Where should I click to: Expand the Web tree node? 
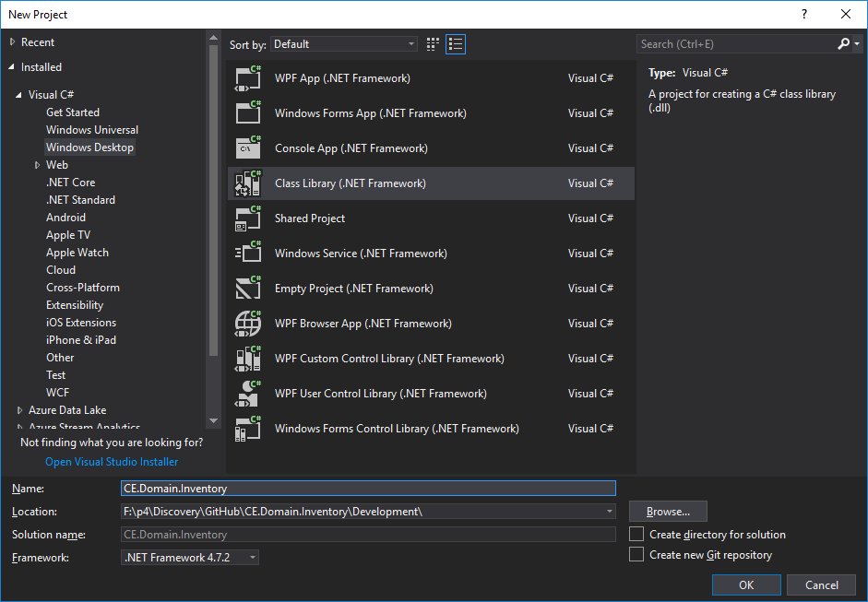coord(37,165)
